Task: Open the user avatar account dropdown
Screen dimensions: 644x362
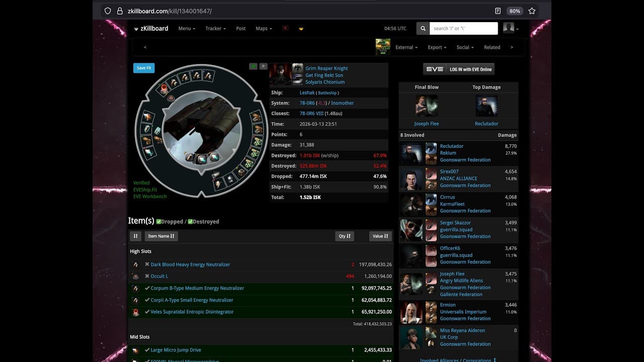Action: [510, 29]
